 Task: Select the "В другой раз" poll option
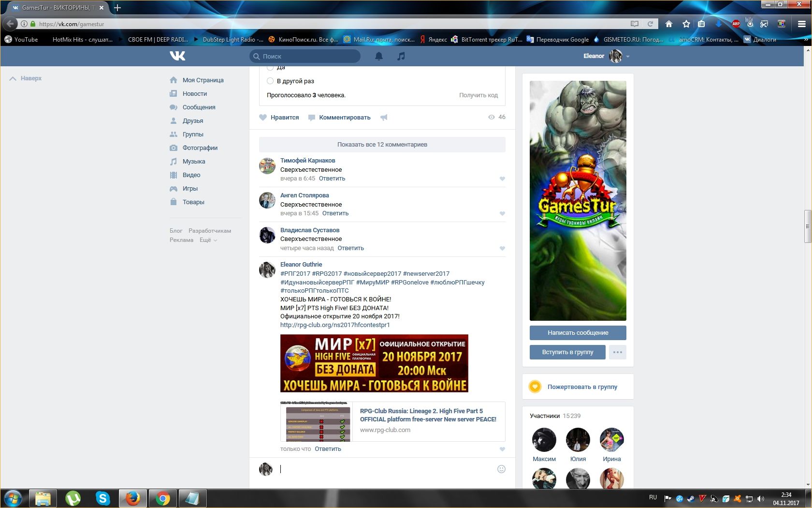(x=270, y=81)
